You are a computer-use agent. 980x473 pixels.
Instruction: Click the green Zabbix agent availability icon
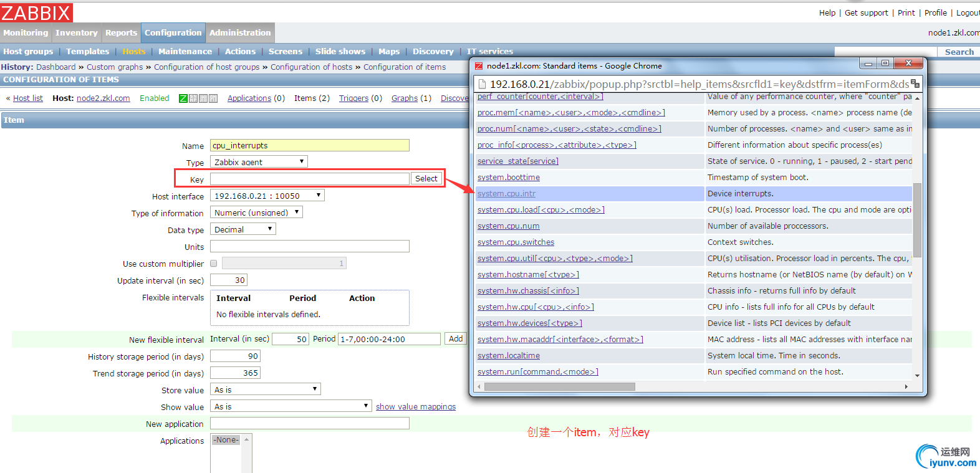[183, 98]
